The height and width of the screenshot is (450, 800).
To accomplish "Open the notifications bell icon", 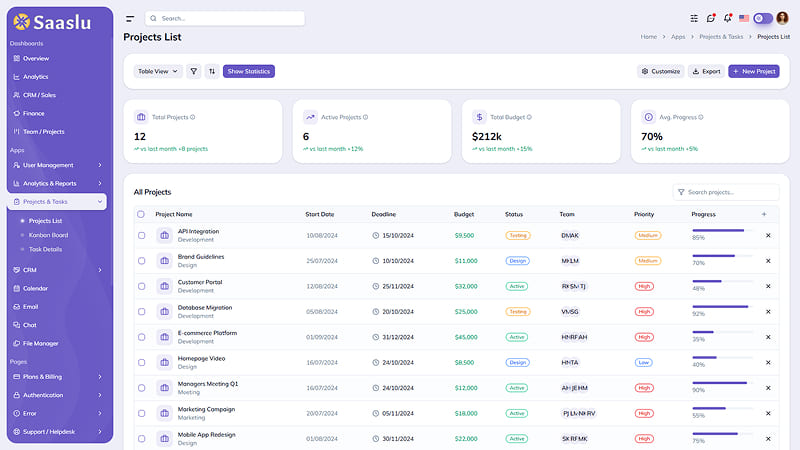I will [728, 18].
